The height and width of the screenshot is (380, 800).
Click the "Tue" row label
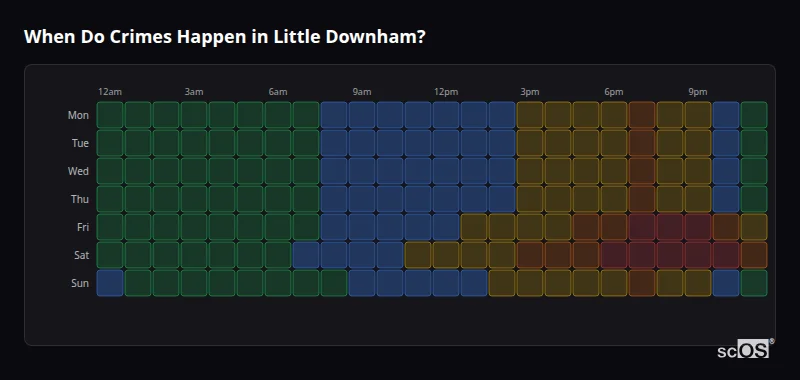click(x=80, y=143)
